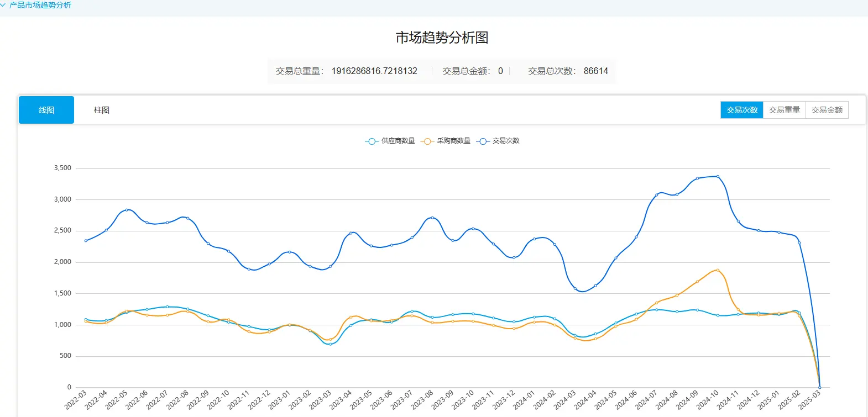Screen dimensions: 868x417
Task: Click the 交易总重量 value 1916286816.7218132
Action: pyautogui.click(x=374, y=71)
